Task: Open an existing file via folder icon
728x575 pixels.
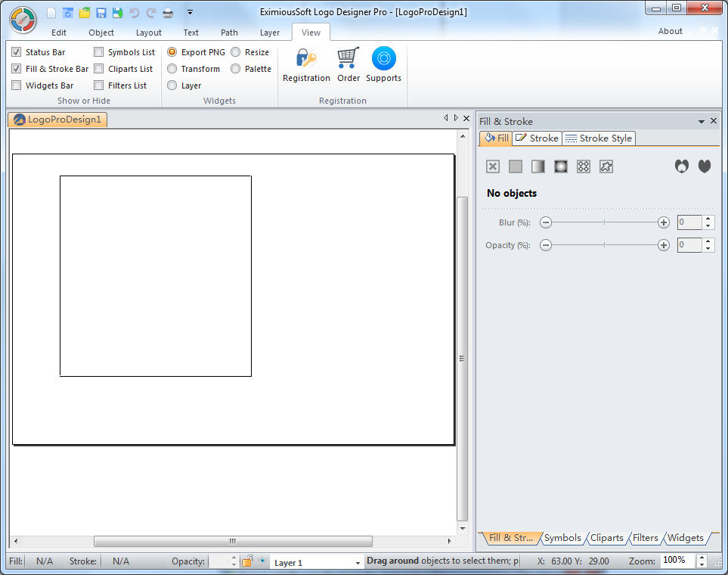Action: pos(85,13)
